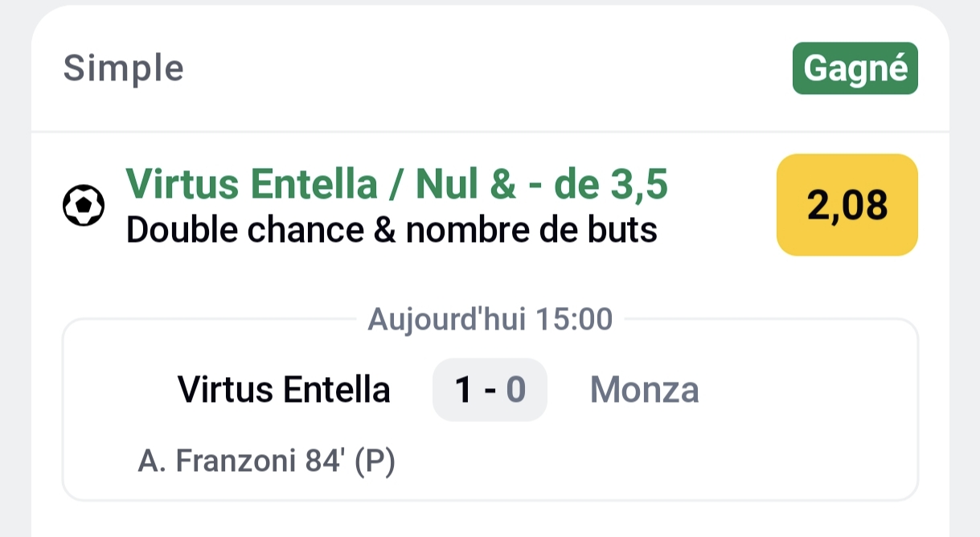Click the away score number 0
Screen dimensions: 980x537
516,391
